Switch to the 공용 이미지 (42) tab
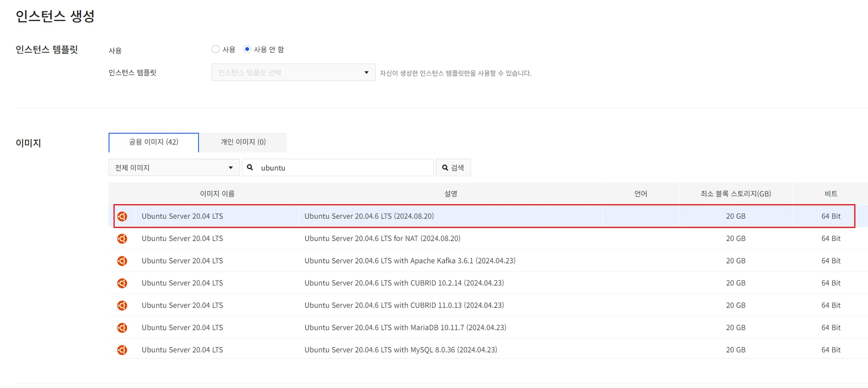The width and height of the screenshot is (868, 388). click(x=153, y=142)
